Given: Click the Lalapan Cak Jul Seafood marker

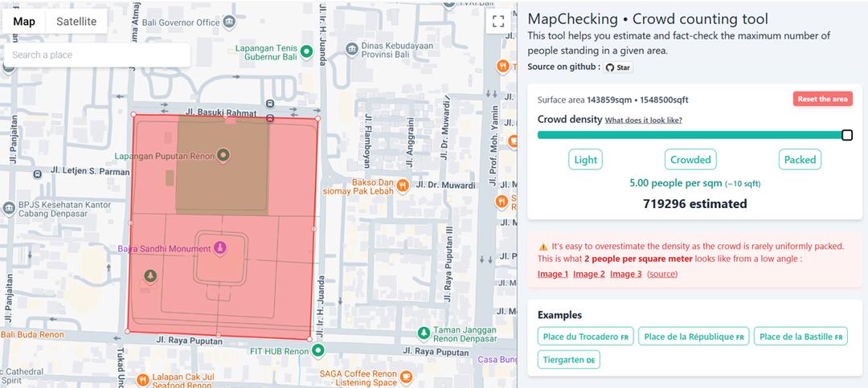Looking at the screenshot, I should coord(143,380).
